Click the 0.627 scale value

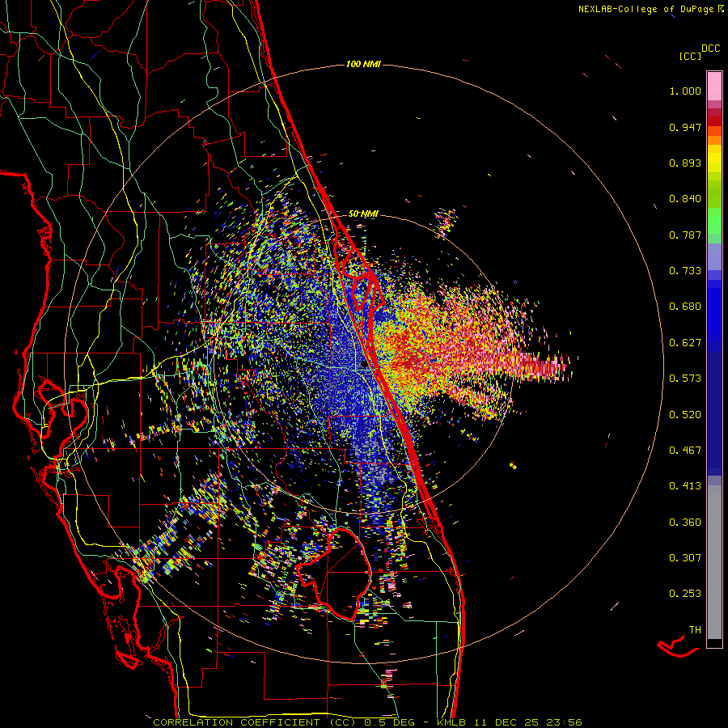click(x=685, y=343)
